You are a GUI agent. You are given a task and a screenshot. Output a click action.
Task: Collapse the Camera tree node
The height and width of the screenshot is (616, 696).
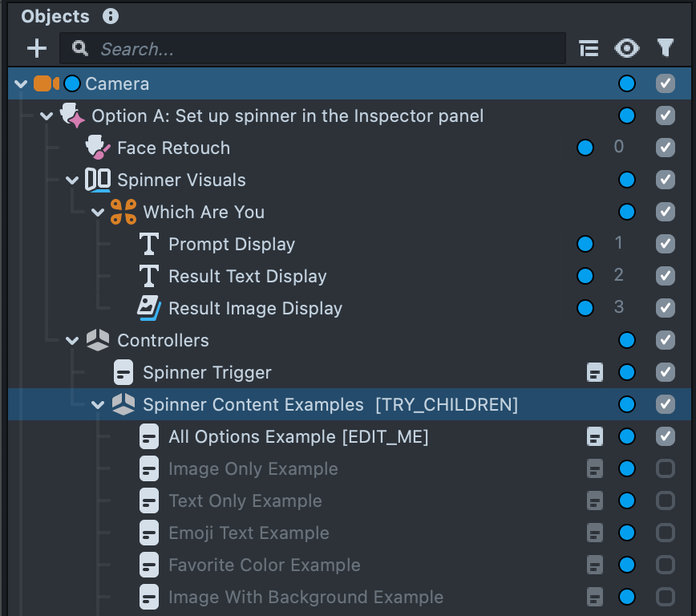21,83
